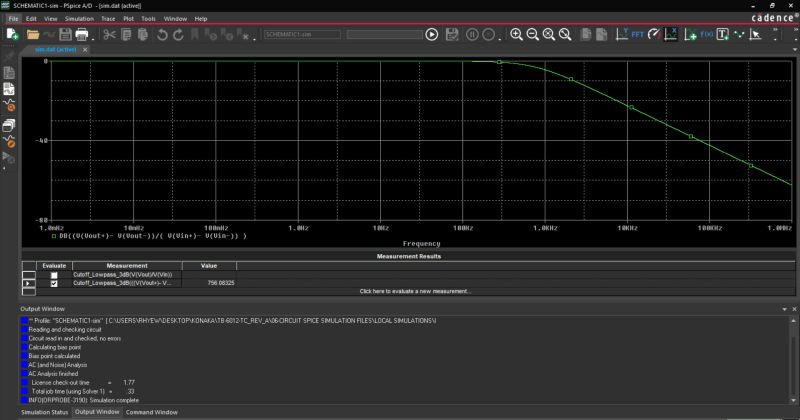Click the trace label DB((V(Vout+)- V(Vout-))

153,236
